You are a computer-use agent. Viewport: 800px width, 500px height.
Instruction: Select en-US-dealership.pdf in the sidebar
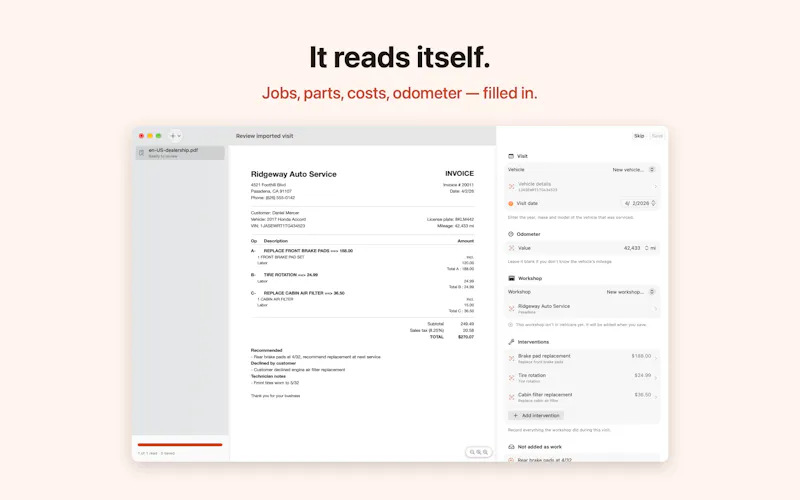(x=180, y=153)
